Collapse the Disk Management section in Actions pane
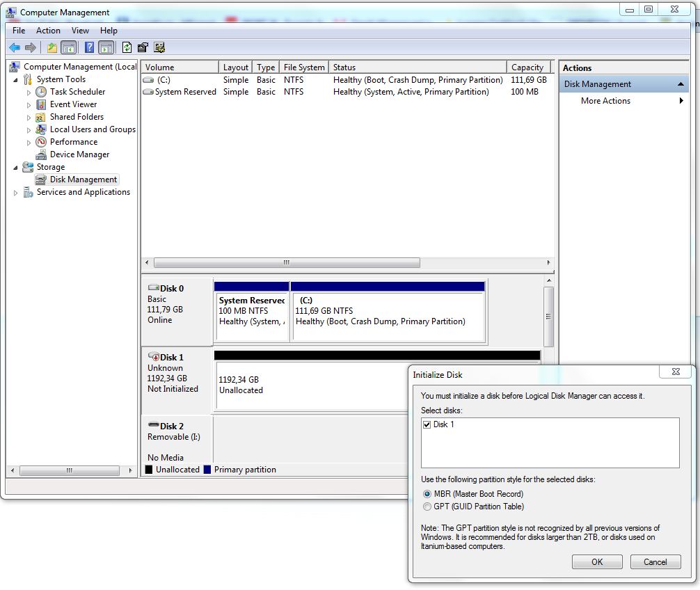This screenshot has width=700, height=590. tap(681, 84)
